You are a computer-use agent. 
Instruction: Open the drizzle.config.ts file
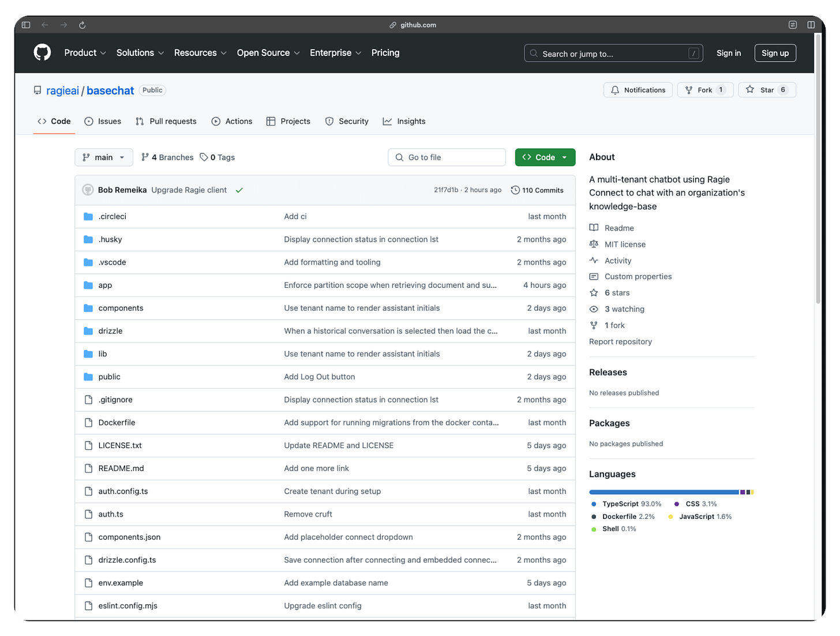coord(127,560)
